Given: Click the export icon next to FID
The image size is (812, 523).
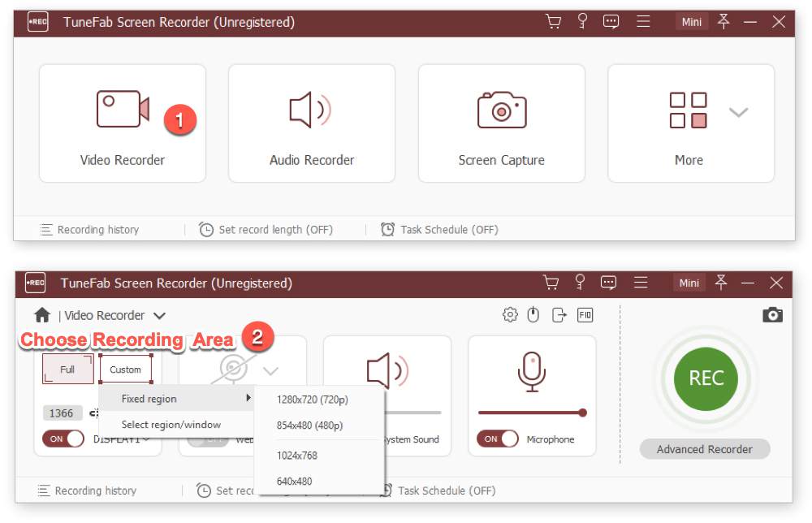Looking at the screenshot, I should point(559,315).
